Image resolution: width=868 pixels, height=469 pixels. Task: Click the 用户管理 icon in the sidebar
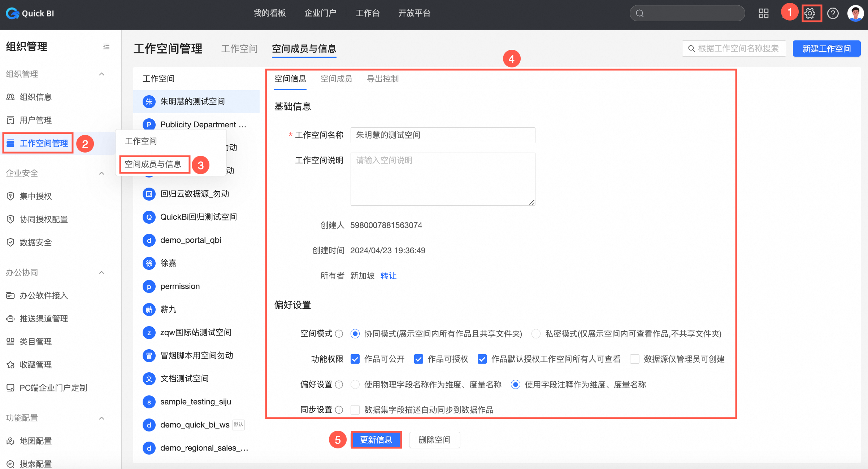(10, 120)
